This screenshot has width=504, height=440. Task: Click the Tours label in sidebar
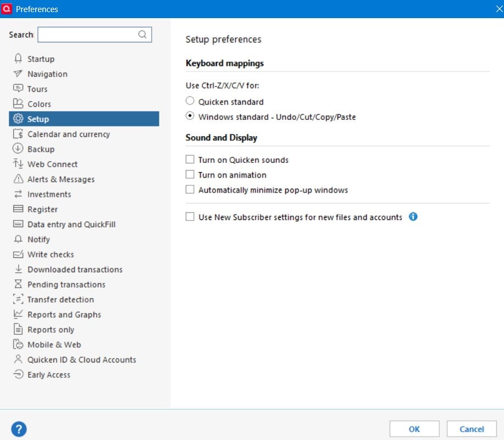click(x=37, y=89)
